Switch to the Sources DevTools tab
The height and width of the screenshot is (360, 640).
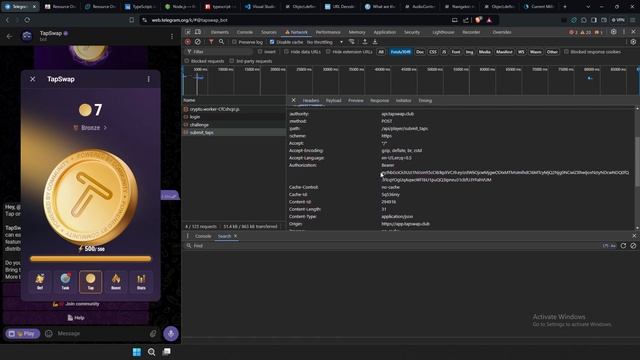click(x=269, y=32)
